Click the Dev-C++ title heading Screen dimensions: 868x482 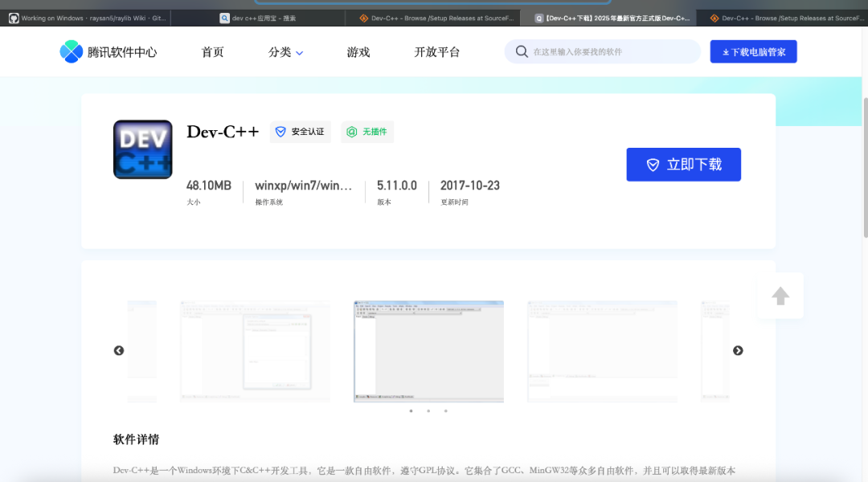223,132
